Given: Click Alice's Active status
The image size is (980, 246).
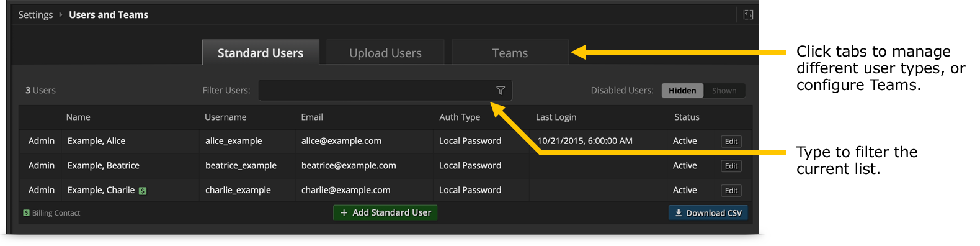Looking at the screenshot, I should [685, 141].
